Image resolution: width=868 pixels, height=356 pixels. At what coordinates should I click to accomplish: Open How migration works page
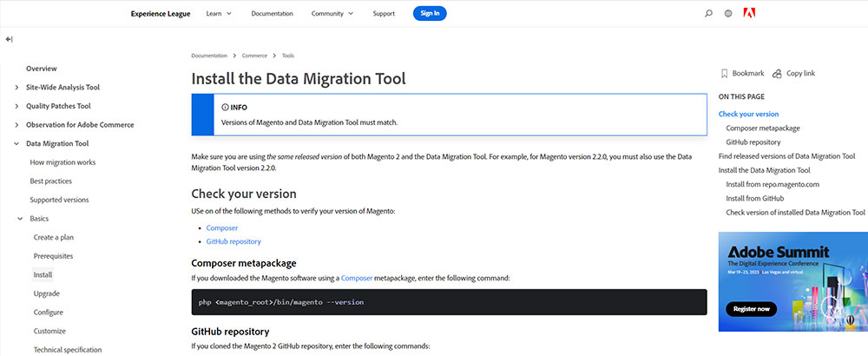pos(62,162)
